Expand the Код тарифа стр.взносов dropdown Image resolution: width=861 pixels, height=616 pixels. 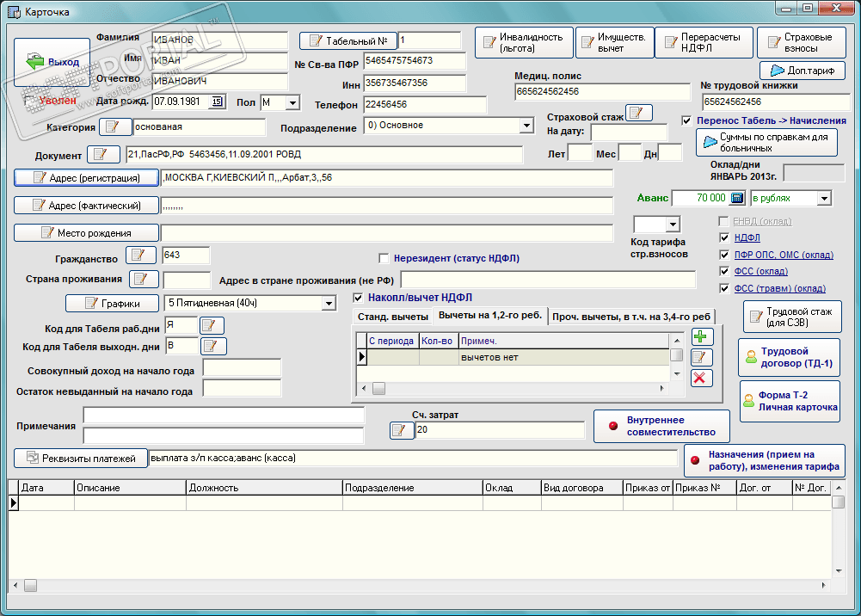673,224
